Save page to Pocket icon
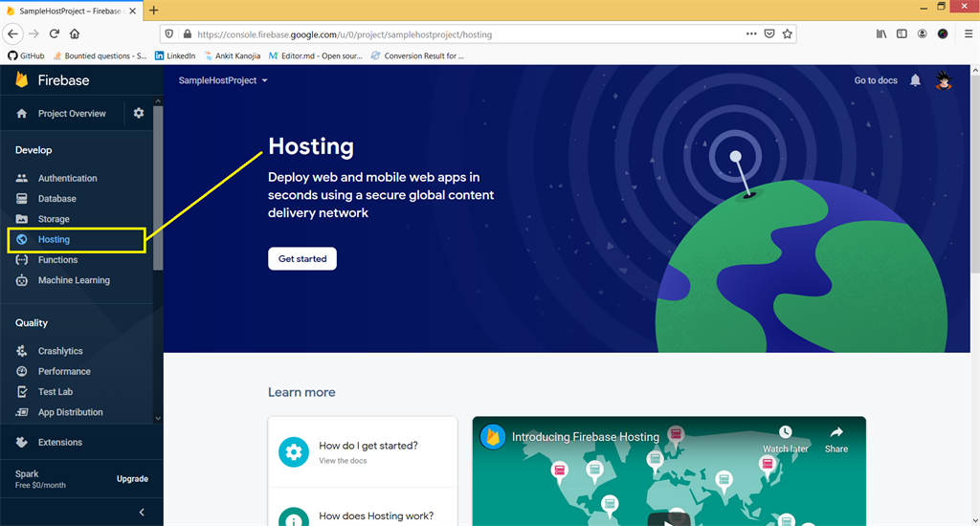The image size is (980, 526). (x=769, y=33)
